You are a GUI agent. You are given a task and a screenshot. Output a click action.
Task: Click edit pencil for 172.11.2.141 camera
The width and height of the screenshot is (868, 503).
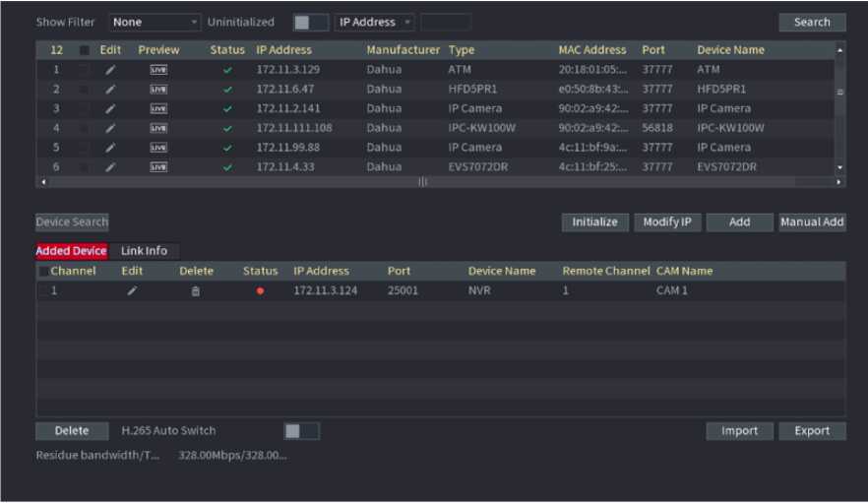[x=110, y=108]
